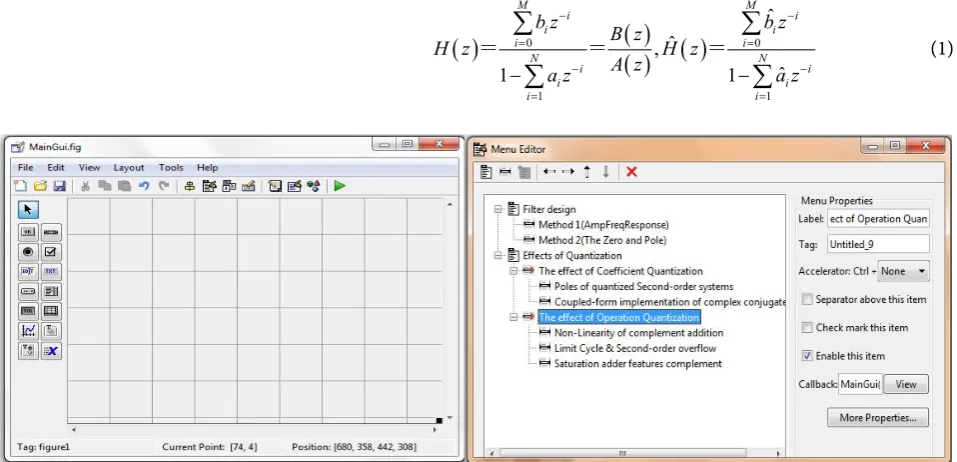Click New Menu Item icon

tap(505, 172)
